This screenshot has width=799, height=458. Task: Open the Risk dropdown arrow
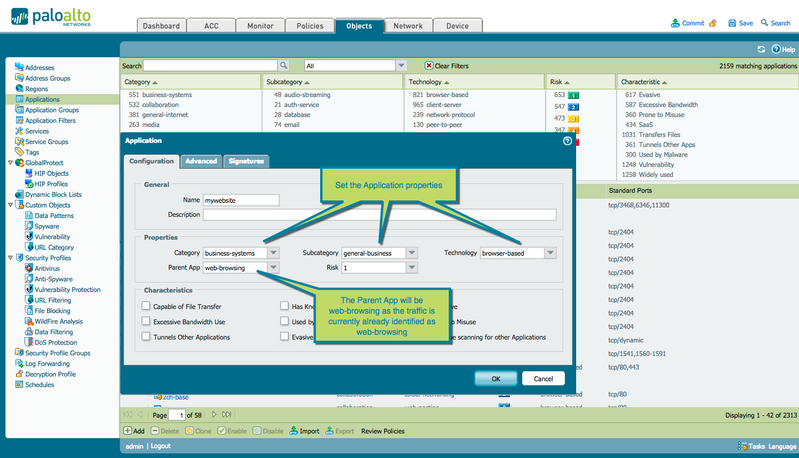click(x=412, y=267)
